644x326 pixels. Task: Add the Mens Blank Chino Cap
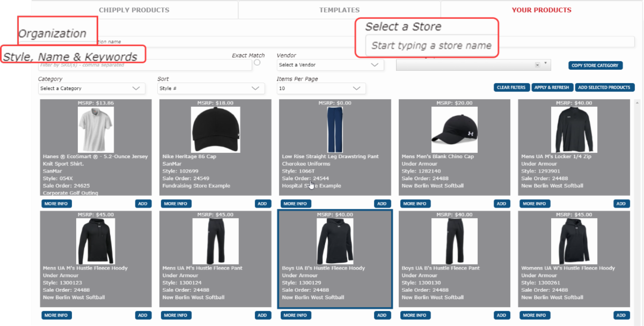502,204
